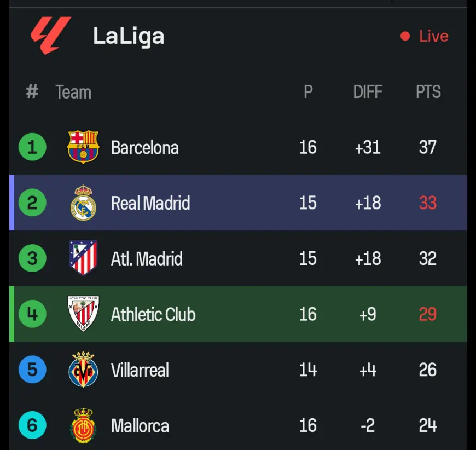Open the Real Madrid team link
476x450 pixels.
click(x=150, y=203)
